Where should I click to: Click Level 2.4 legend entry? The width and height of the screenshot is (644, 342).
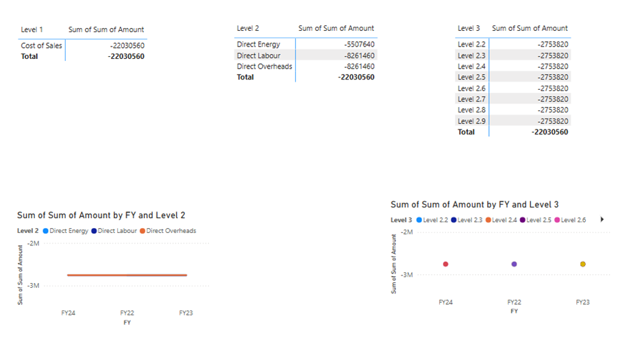tap(501, 220)
